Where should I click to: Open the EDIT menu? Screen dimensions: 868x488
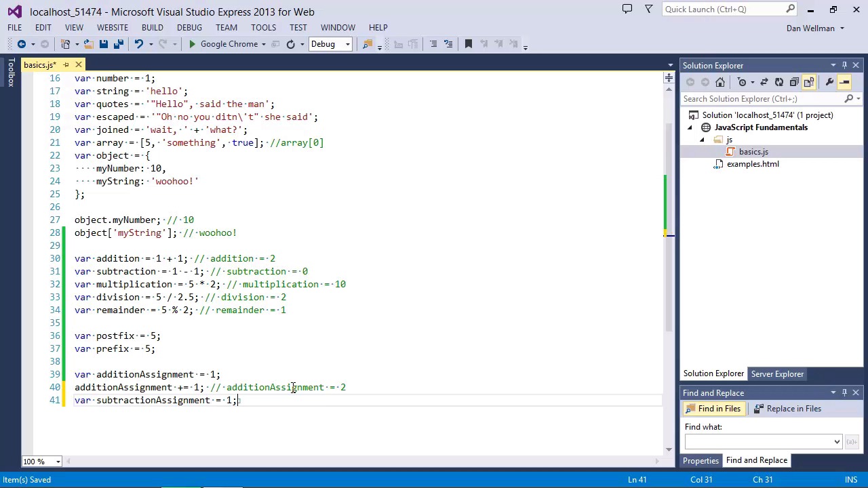pos(43,28)
